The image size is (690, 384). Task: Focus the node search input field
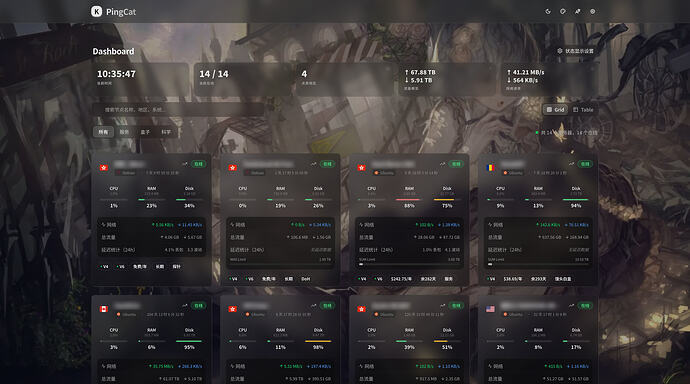(178, 110)
